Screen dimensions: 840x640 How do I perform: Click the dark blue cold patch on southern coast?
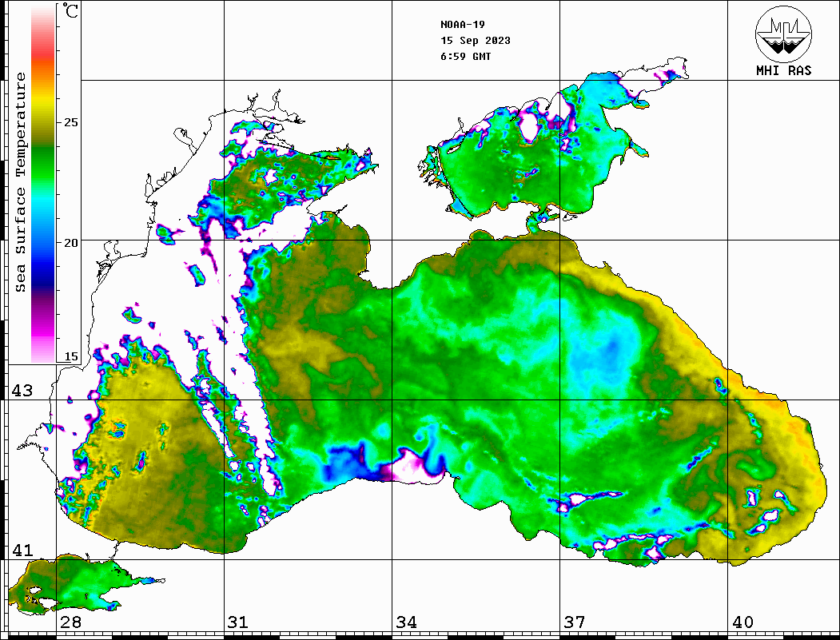pyautogui.click(x=345, y=465)
